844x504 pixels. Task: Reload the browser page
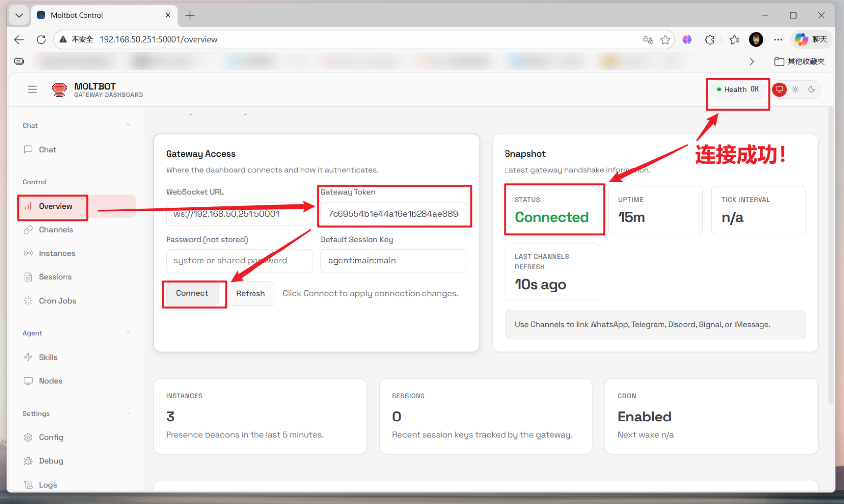[41, 39]
